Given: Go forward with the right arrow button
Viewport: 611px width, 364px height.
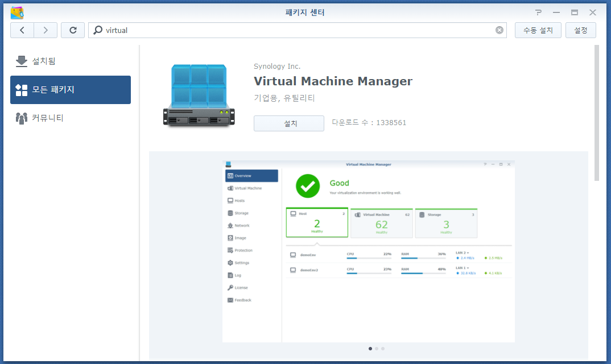Looking at the screenshot, I should point(46,30).
